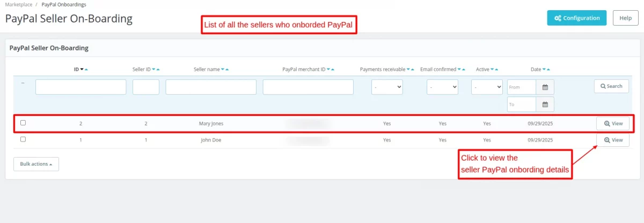Open calendar for To date
This screenshot has height=223, width=644.
(545, 104)
